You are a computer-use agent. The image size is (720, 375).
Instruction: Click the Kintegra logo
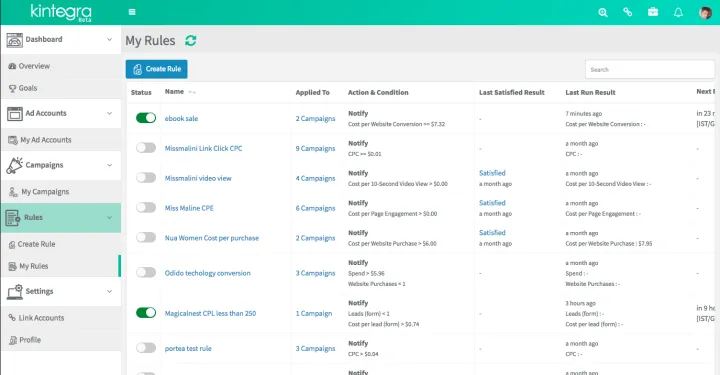[x=61, y=12]
